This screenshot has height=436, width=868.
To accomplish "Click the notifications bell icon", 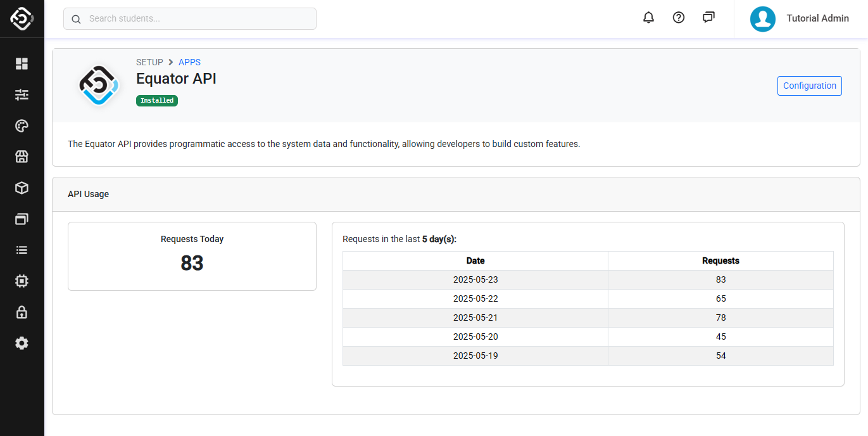I will [x=648, y=18].
